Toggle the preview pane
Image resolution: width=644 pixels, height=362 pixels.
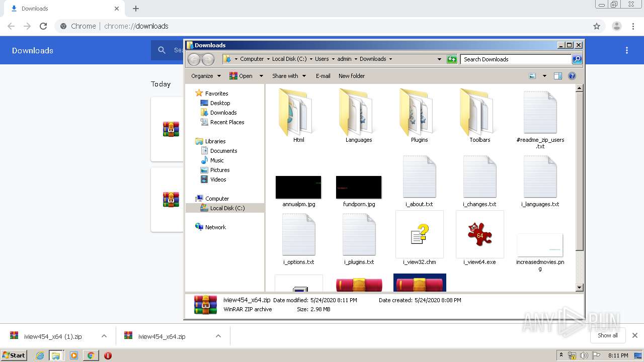[x=557, y=76]
